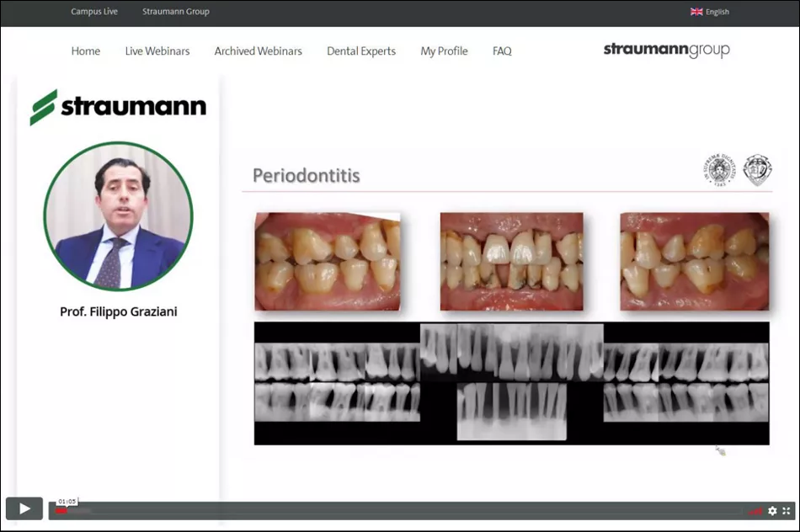
Task: Adjust the video volume indicator
Action: pos(755,511)
